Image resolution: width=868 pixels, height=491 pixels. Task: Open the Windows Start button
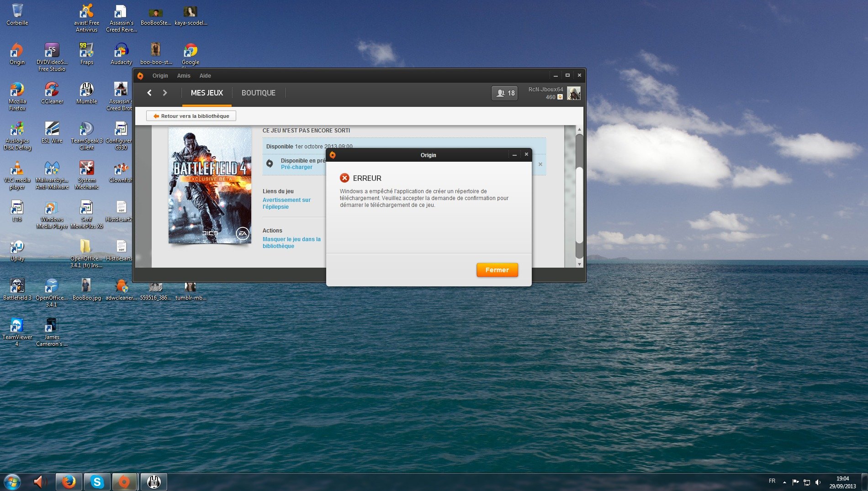coord(12,482)
